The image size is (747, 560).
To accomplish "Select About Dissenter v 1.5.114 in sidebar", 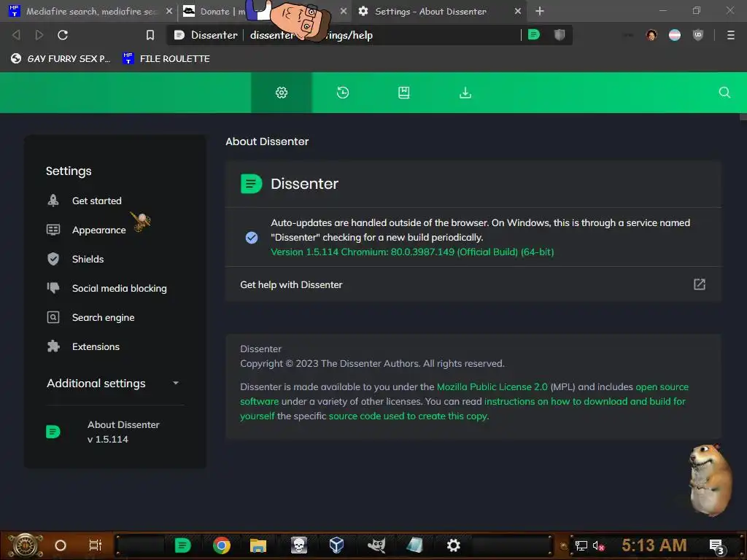I will click(x=123, y=432).
